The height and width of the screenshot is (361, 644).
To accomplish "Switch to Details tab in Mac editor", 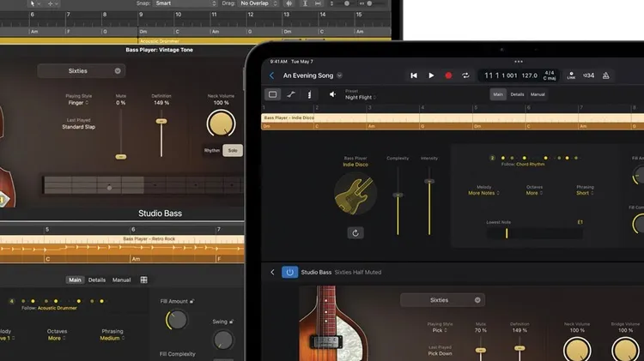I will pos(97,280).
